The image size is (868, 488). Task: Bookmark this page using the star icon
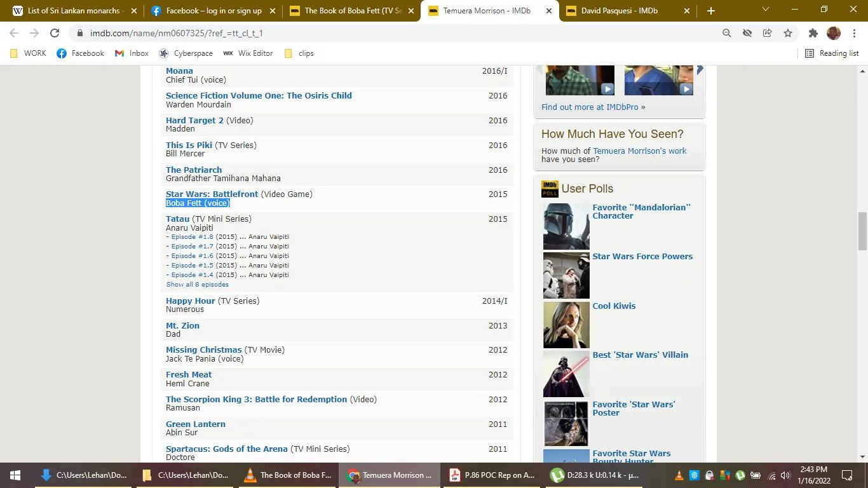787,32
